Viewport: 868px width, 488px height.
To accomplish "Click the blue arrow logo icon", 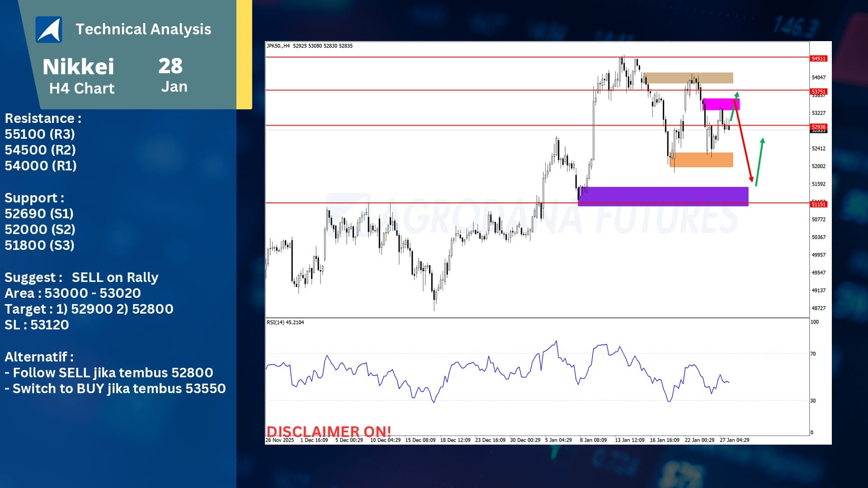I will [x=49, y=29].
